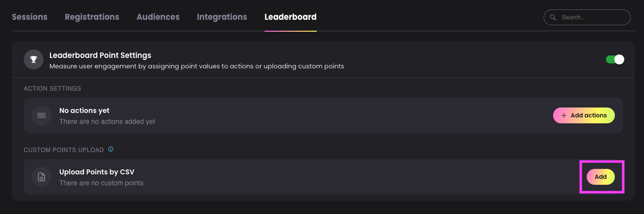Click the No actions yet row

point(323,115)
